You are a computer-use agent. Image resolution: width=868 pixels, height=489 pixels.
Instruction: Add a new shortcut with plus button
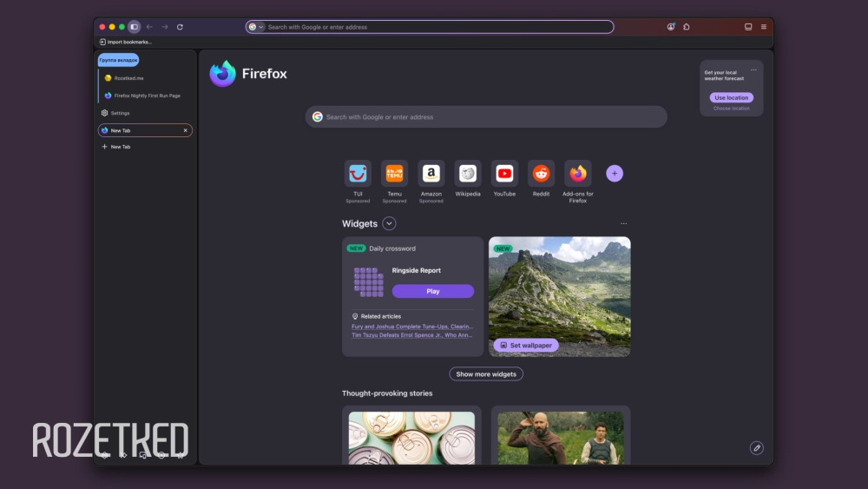(x=615, y=174)
